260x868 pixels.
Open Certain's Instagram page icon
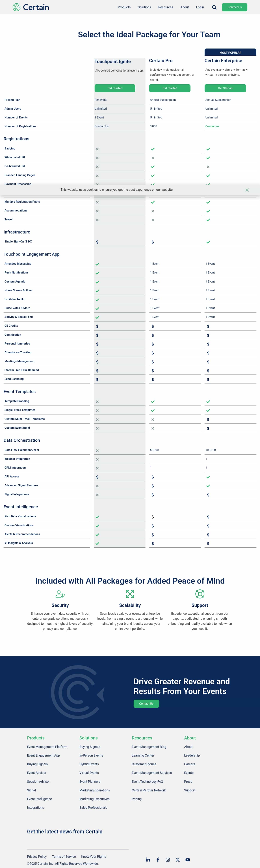pyautogui.click(x=168, y=860)
